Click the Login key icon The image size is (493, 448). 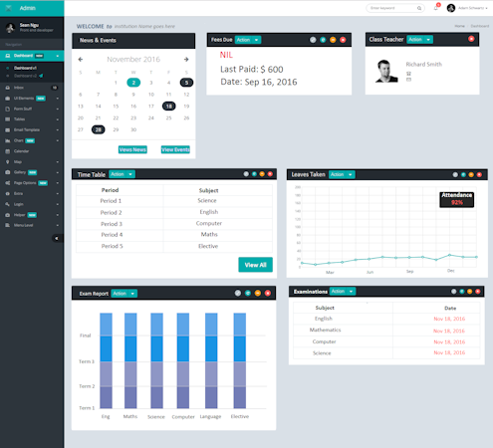[x=8, y=204]
